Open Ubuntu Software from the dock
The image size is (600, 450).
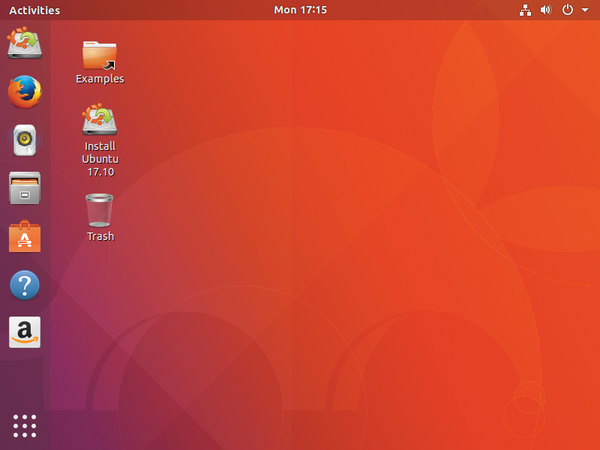coord(24,236)
